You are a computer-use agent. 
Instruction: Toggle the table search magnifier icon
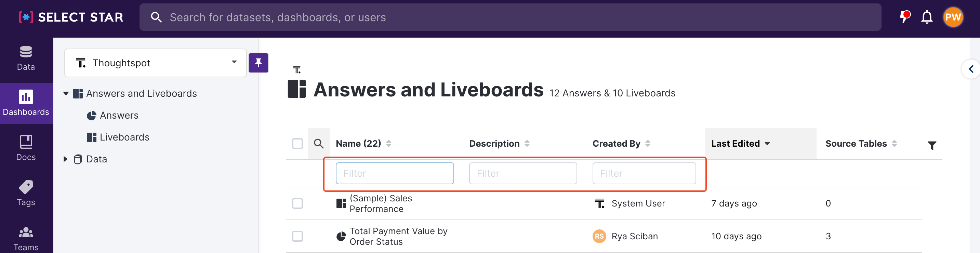click(318, 144)
